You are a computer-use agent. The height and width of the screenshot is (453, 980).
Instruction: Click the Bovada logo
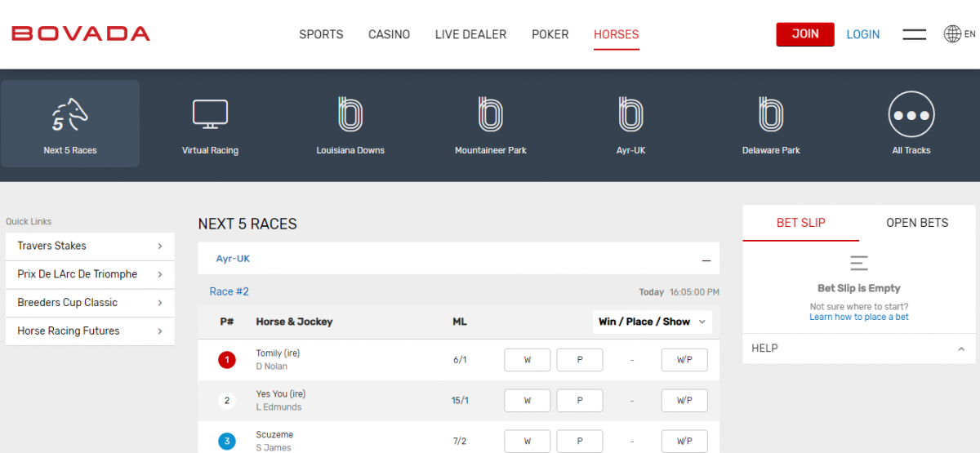point(81,33)
